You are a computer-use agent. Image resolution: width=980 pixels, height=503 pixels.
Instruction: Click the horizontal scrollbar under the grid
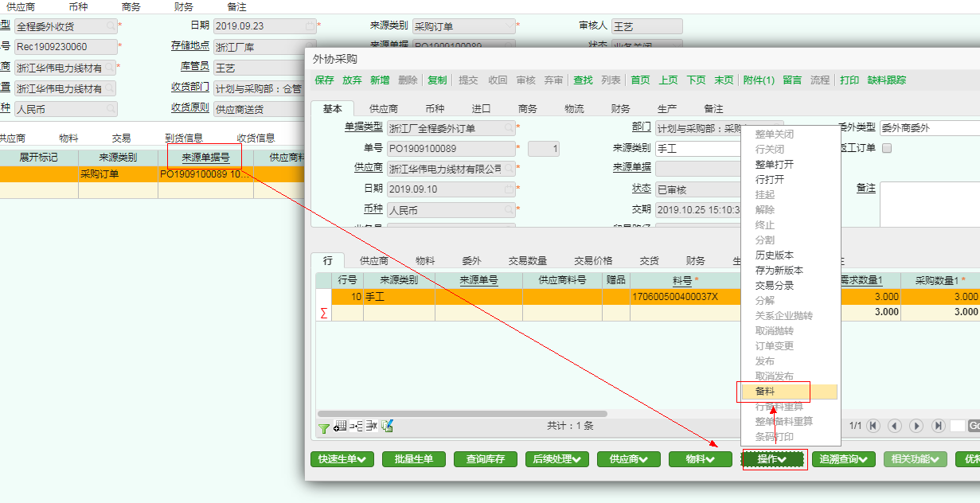coord(462,414)
